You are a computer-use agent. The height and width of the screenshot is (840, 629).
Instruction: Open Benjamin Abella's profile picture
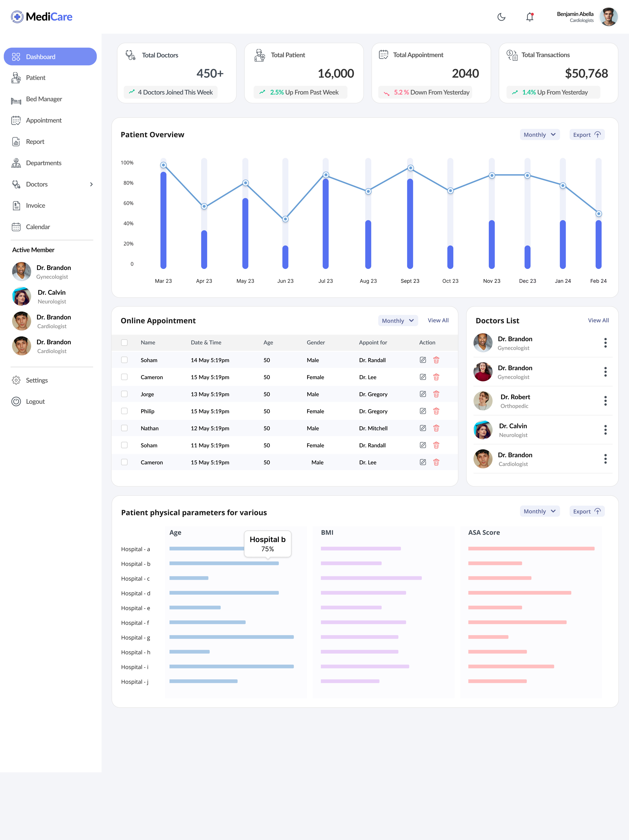(609, 17)
